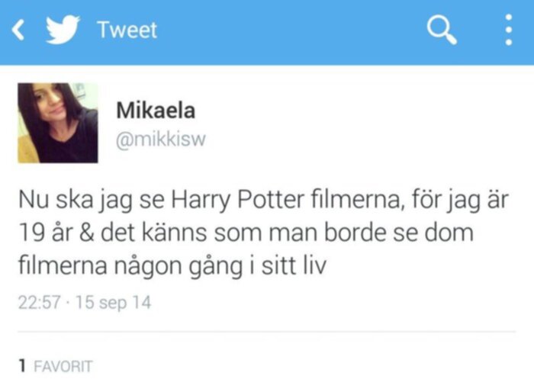
Task: Tap the words Harry Potter in tweet
Action: pos(237,200)
